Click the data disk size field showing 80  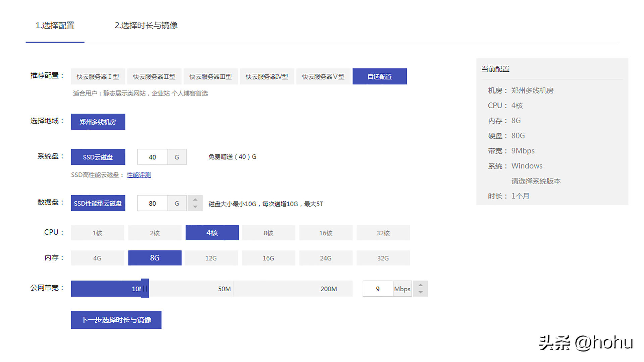pyautogui.click(x=153, y=203)
